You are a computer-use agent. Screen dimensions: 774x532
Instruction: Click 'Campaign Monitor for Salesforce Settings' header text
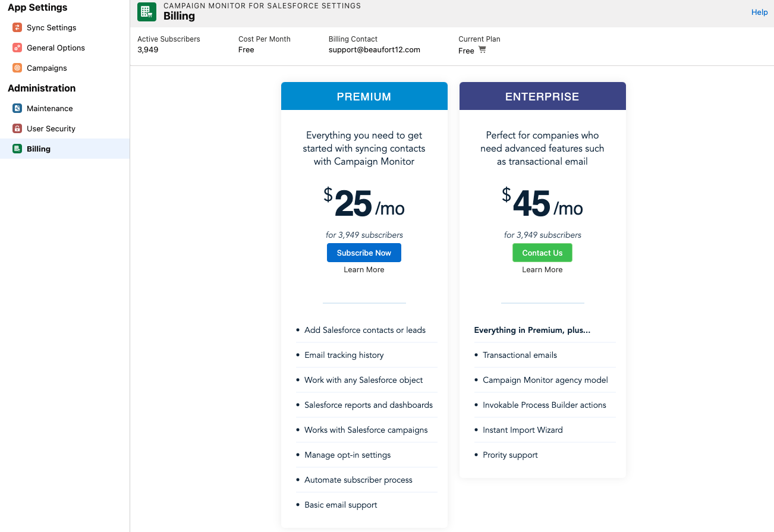point(262,5)
